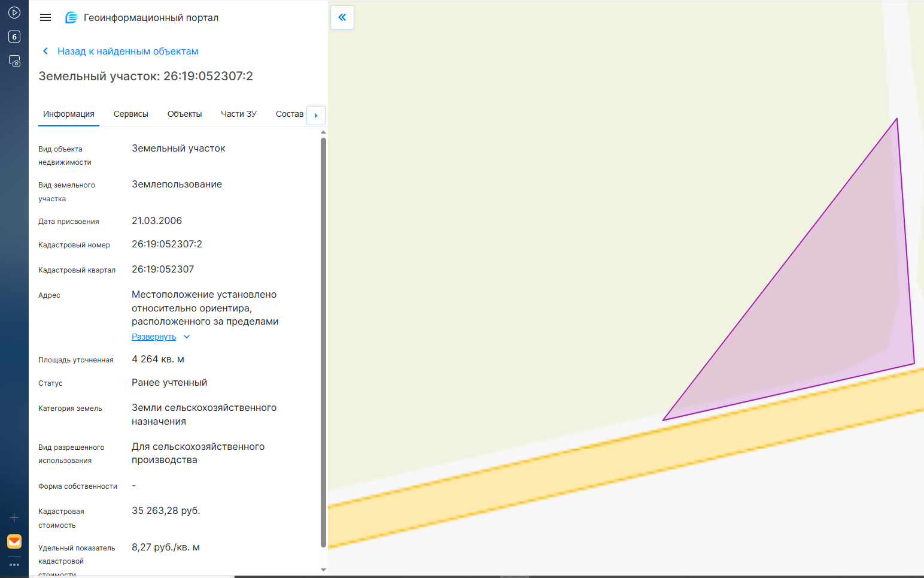Screen dimensions: 924x578
Task: Click the back arrow chevron icon
Action: [45, 52]
